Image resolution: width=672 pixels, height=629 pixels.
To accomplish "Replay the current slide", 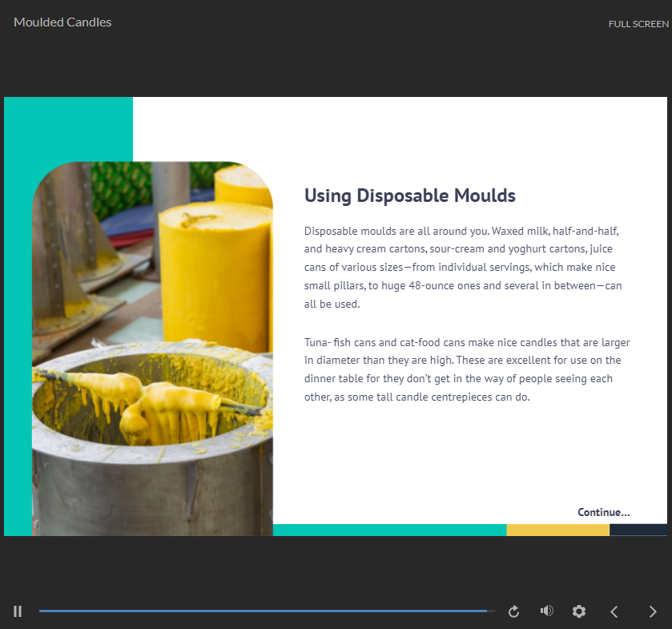I will coord(514,611).
